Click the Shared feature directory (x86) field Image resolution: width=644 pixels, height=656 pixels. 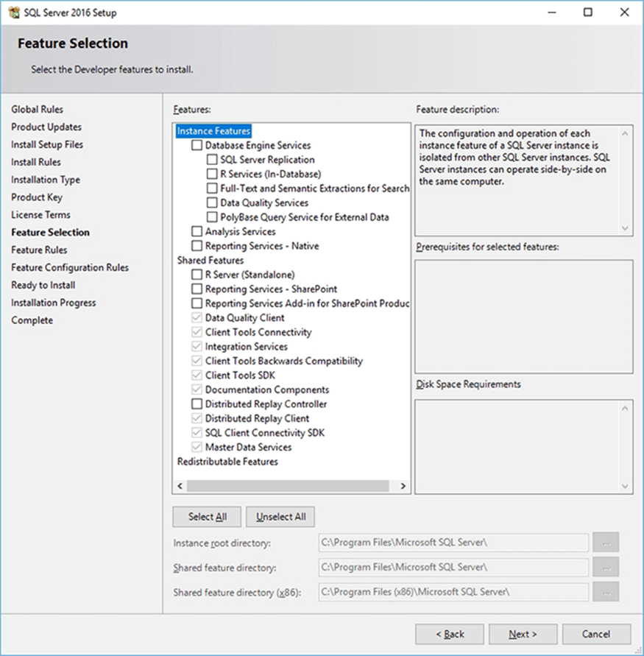(453, 592)
